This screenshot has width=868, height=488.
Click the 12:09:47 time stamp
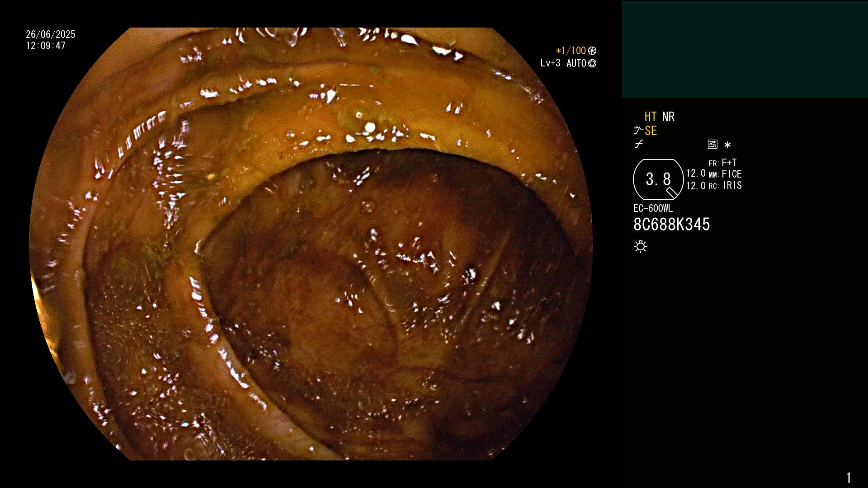click(x=46, y=46)
